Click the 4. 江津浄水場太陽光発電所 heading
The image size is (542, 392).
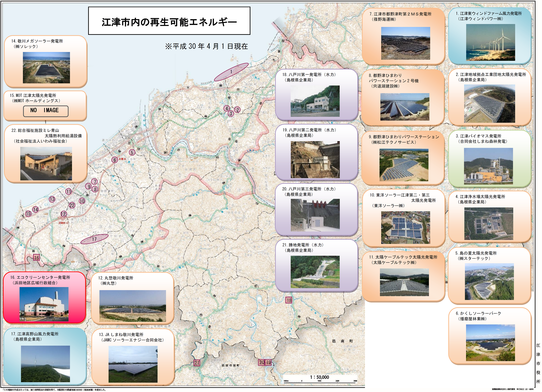click(x=480, y=197)
